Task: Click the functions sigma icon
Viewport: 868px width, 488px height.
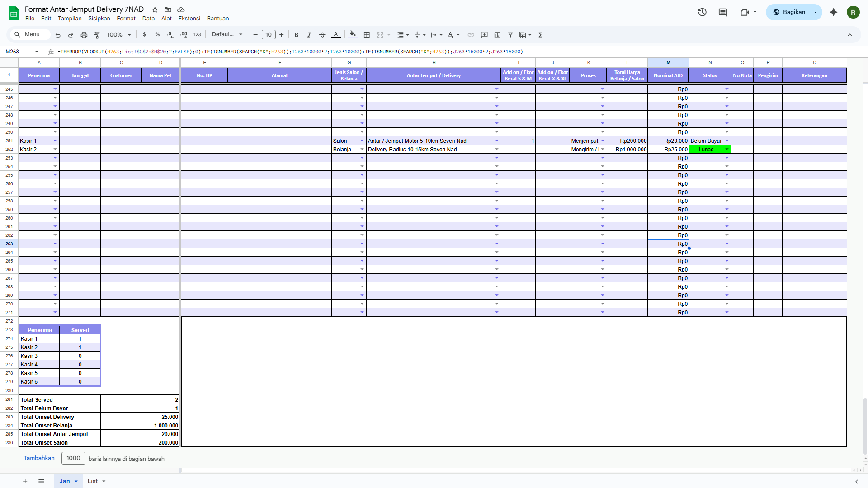Action: coord(540,35)
